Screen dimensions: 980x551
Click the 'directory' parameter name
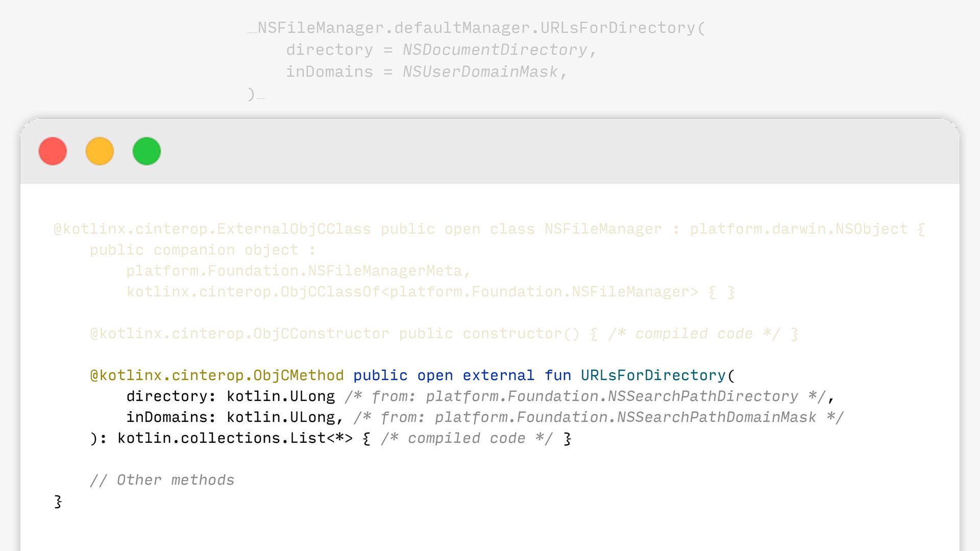click(167, 396)
